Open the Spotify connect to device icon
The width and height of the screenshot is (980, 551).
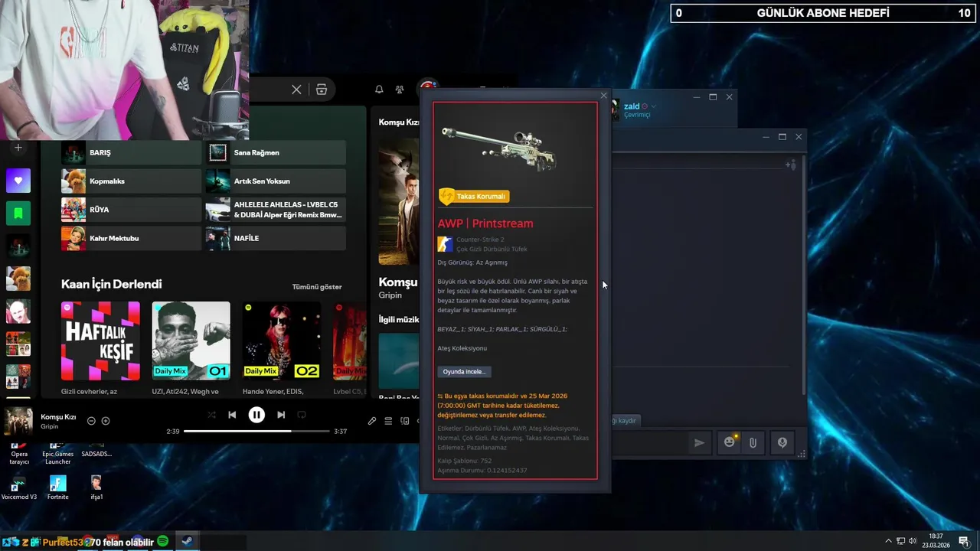click(405, 421)
